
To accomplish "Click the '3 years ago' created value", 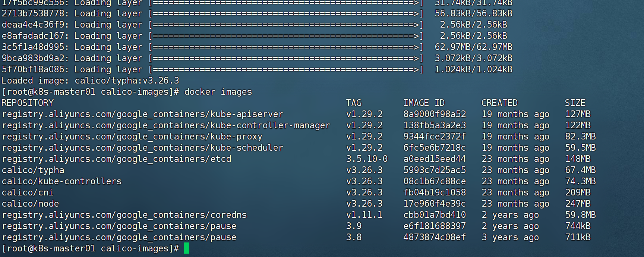I will point(510,237).
